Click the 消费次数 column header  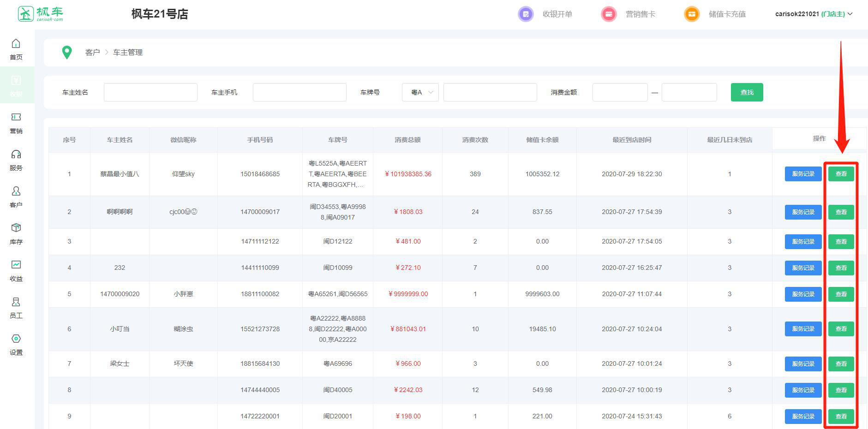475,140
